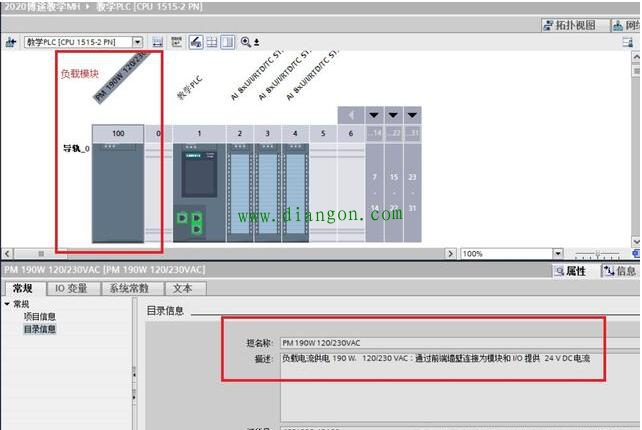642x430 pixels.
Task: Select the PM 190W module in slot 100
Action: 118,192
